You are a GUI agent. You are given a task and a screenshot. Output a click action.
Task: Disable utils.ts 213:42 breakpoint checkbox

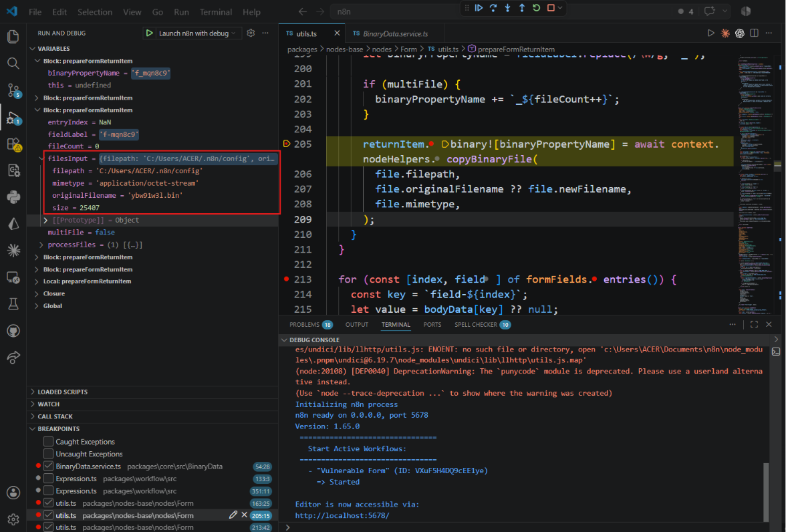tap(49, 527)
